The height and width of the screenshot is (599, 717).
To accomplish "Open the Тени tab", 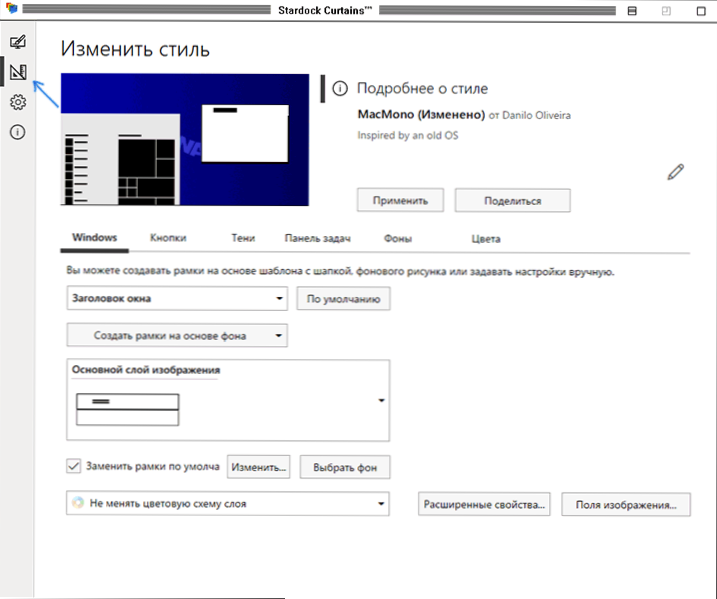I will pyautogui.click(x=243, y=238).
